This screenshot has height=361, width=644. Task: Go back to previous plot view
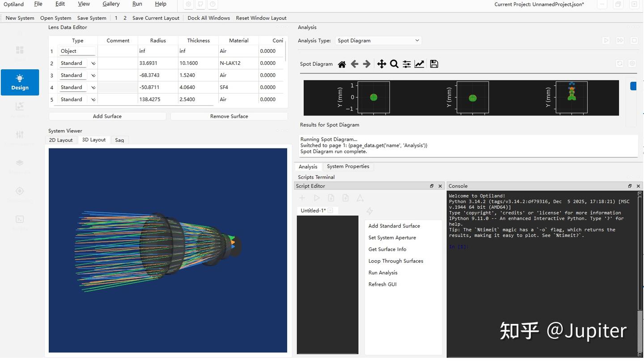tap(355, 64)
